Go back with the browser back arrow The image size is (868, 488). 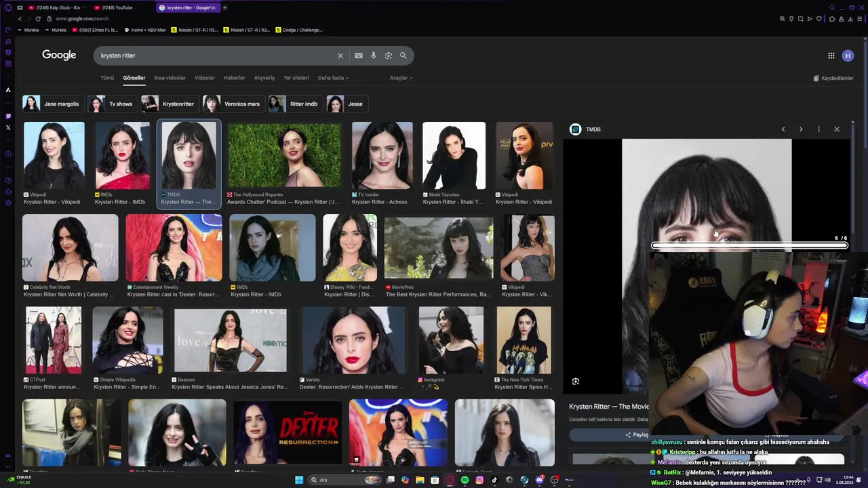[x=20, y=19]
